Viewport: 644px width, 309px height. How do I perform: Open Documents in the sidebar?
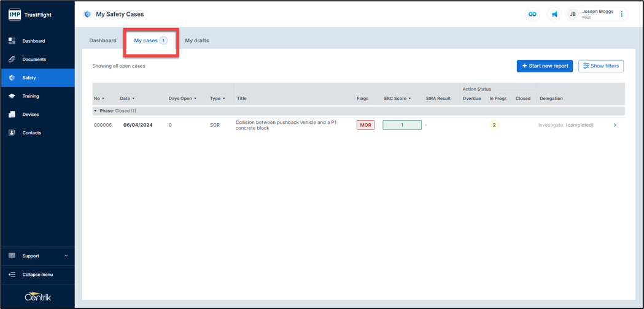click(x=34, y=59)
